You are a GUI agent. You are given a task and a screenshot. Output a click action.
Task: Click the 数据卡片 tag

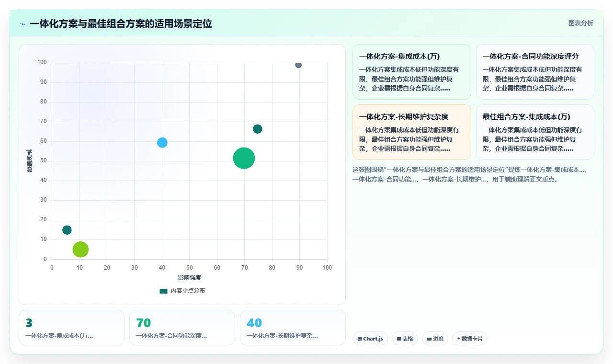470,339
